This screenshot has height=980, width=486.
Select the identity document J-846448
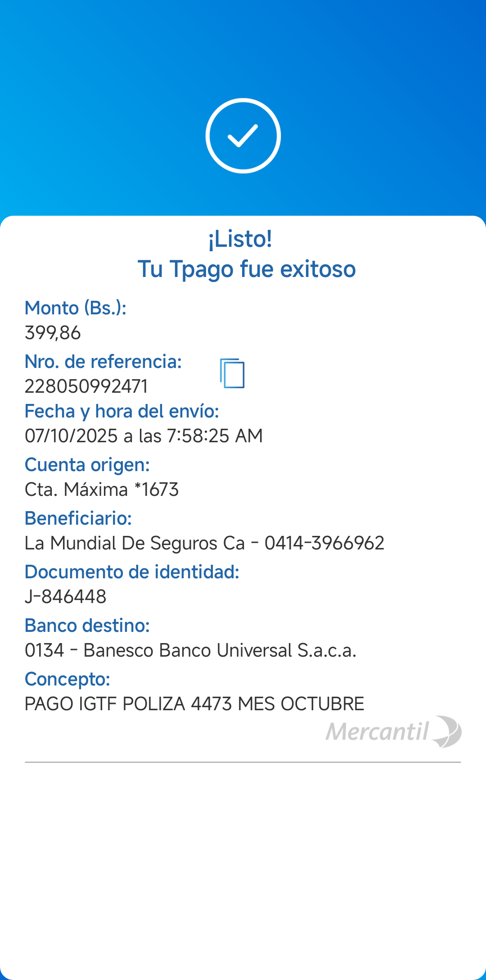click(x=65, y=597)
